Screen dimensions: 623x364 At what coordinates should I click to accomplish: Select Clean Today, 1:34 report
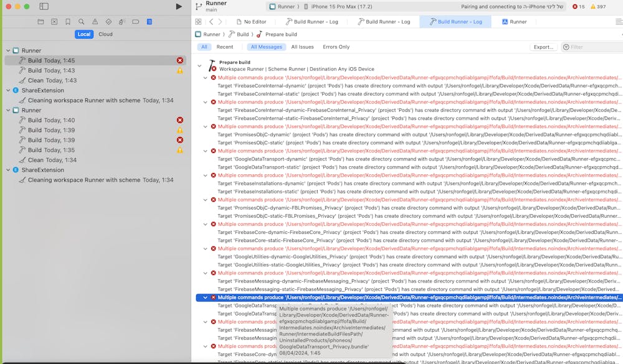(x=95, y=160)
